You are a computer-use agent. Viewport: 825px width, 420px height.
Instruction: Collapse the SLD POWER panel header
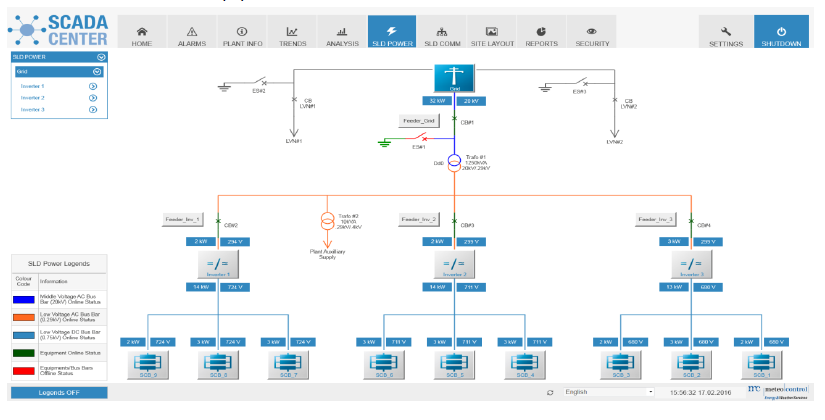(100, 58)
